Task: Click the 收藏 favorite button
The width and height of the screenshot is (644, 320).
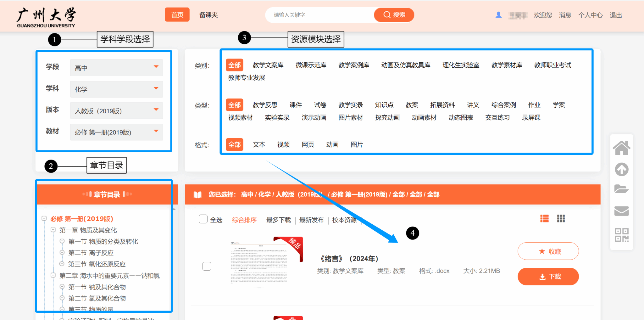Action: click(x=548, y=251)
